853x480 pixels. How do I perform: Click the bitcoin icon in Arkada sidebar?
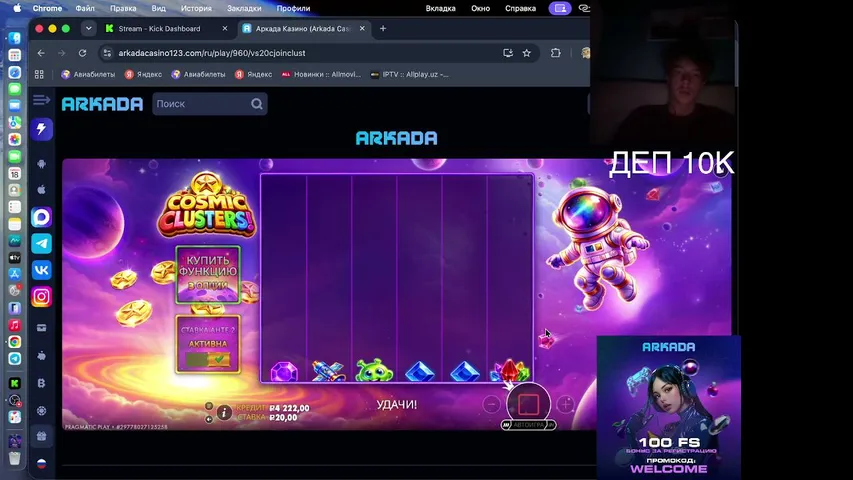point(41,383)
